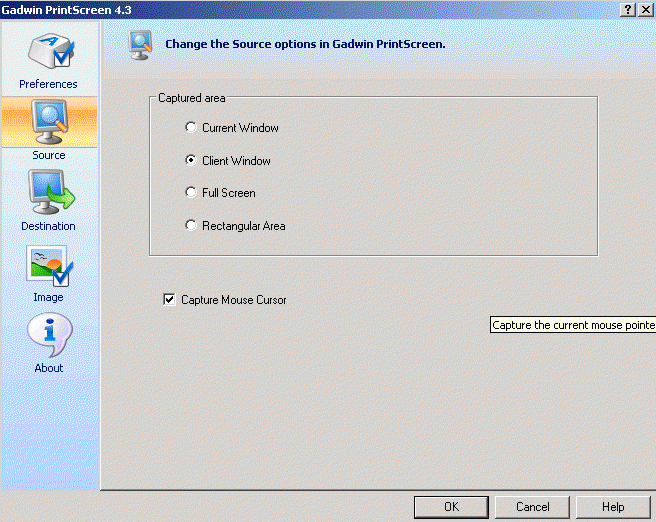Click the header Source icon beside the title

[140, 45]
